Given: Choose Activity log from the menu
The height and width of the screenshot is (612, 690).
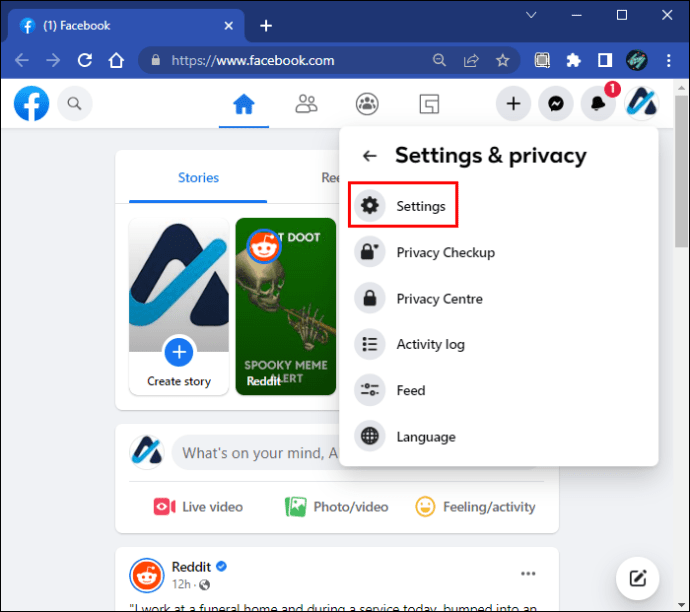Looking at the screenshot, I should [x=430, y=344].
